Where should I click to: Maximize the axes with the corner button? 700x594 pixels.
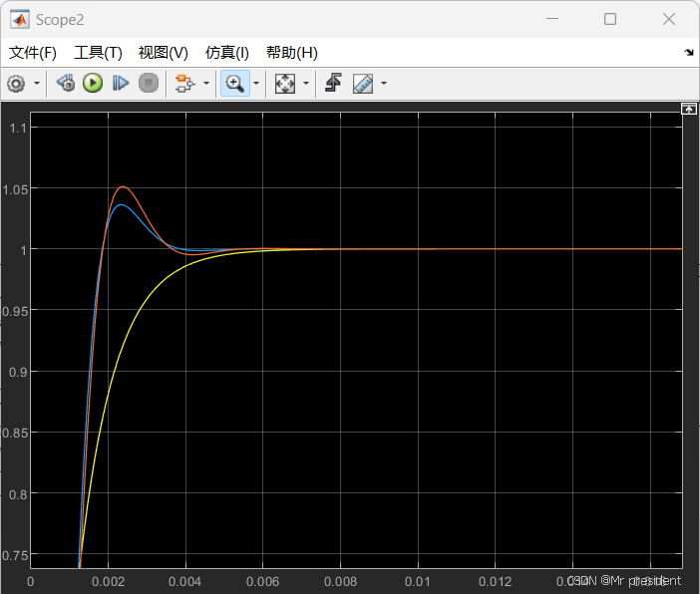pyautogui.click(x=688, y=109)
